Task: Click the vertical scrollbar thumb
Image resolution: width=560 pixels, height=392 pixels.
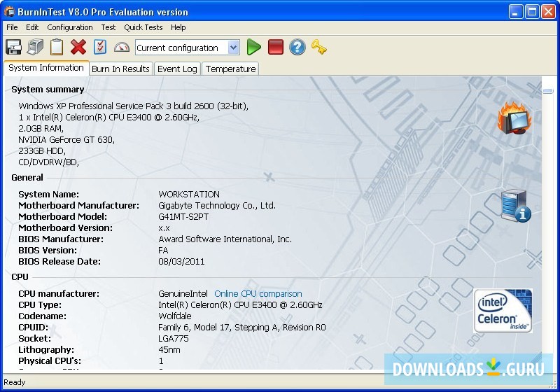Action: coord(548,91)
